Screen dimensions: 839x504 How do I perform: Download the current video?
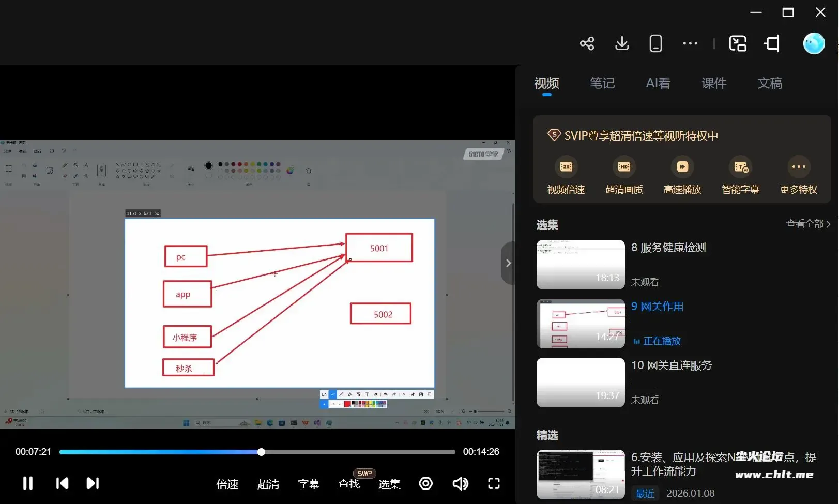pyautogui.click(x=621, y=43)
